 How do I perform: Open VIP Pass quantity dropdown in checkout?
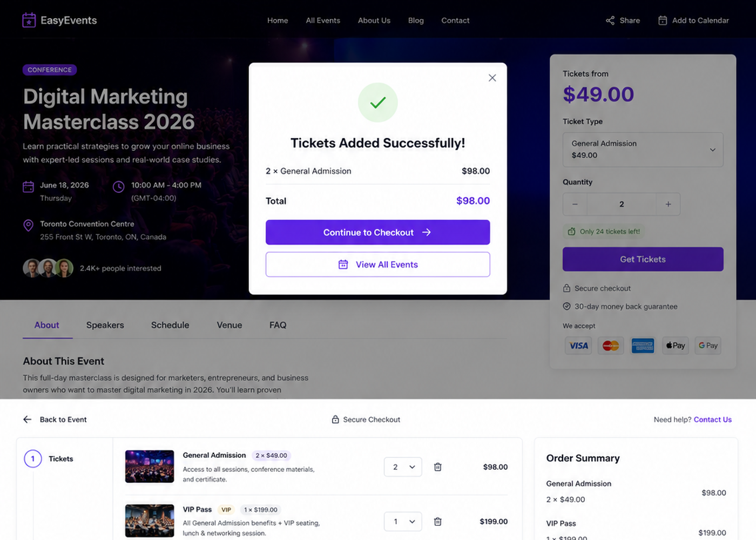pyautogui.click(x=403, y=522)
